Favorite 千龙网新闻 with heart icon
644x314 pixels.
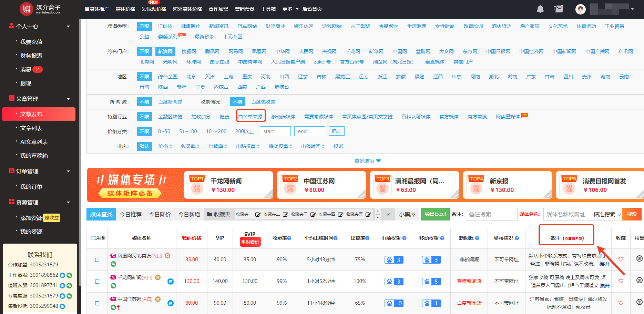pyautogui.click(x=621, y=281)
